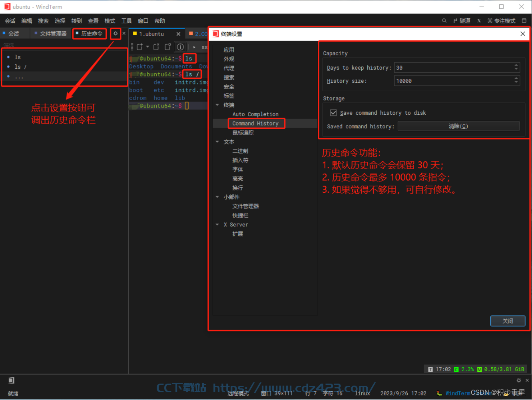The width and height of the screenshot is (532, 400).
Task: Open the 查看 menu
Action: click(x=93, y=21)
